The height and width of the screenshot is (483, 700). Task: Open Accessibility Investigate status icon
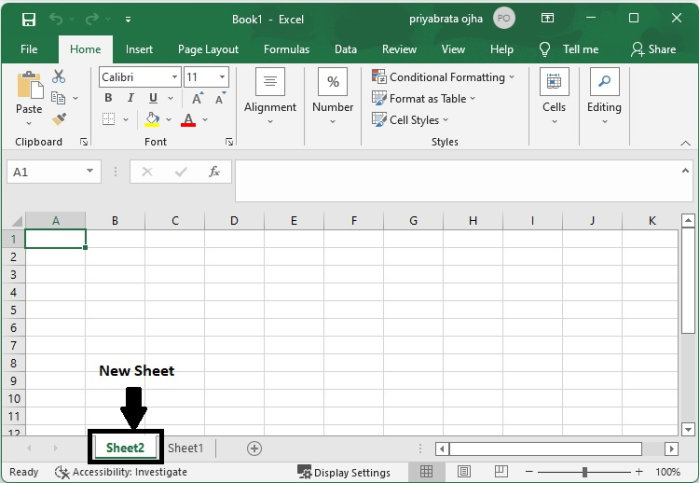click(62, 472)
